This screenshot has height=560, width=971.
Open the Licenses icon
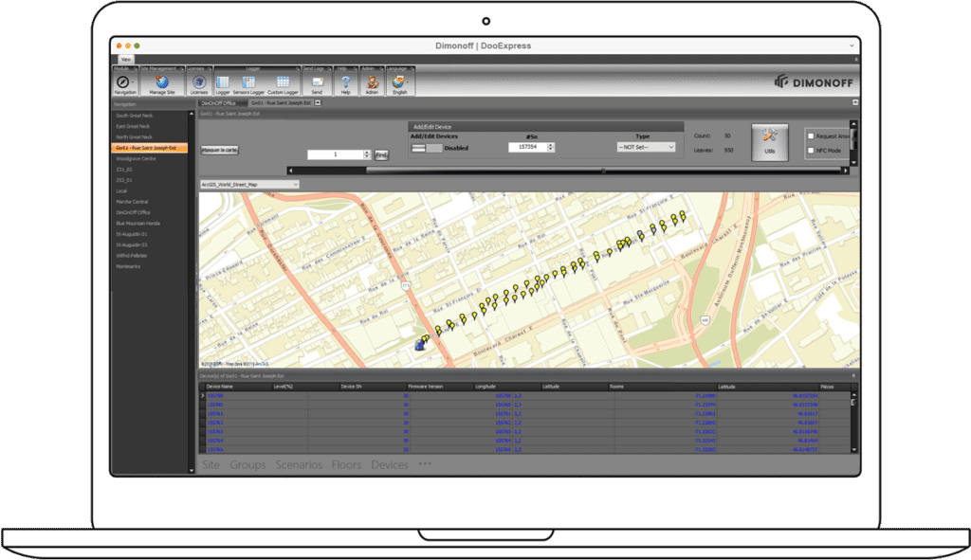point(199,82)
